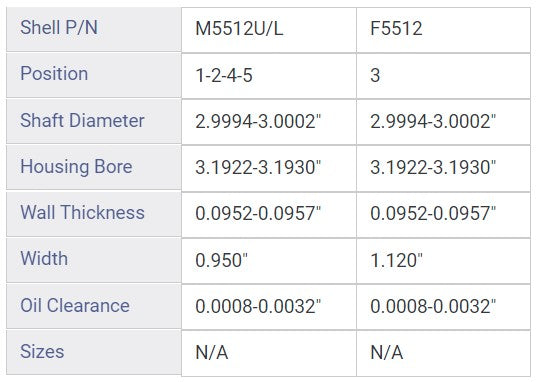Select M5512U/L shaft diameter 2.9994-3.0002"

(x=269, y=122)
